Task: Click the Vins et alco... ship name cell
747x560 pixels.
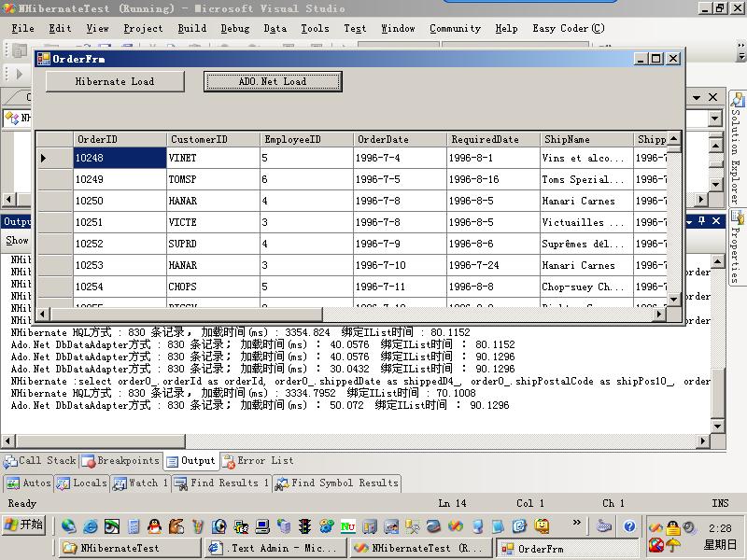Action: pyautogui.click(x=586, y=158)
